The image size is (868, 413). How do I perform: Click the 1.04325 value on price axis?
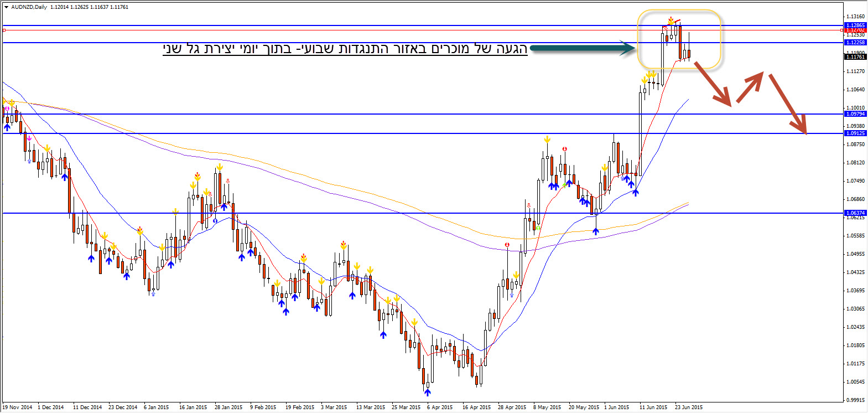pos(855,272)
